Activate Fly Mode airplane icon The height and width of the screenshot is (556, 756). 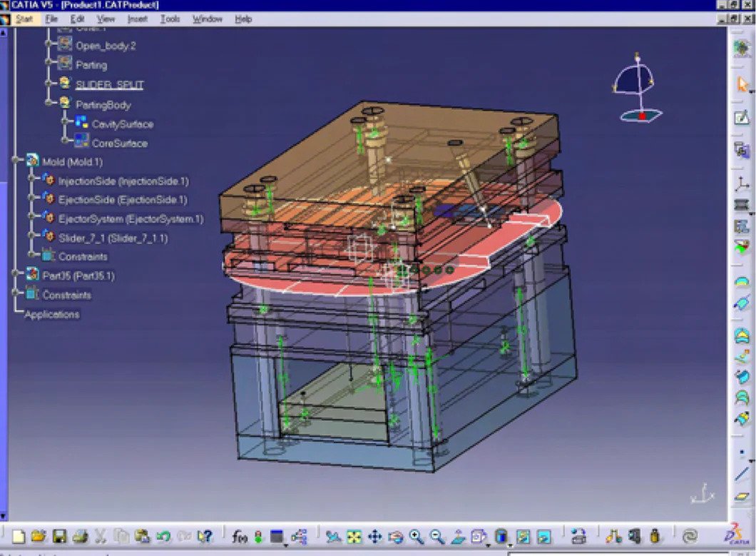332,536
